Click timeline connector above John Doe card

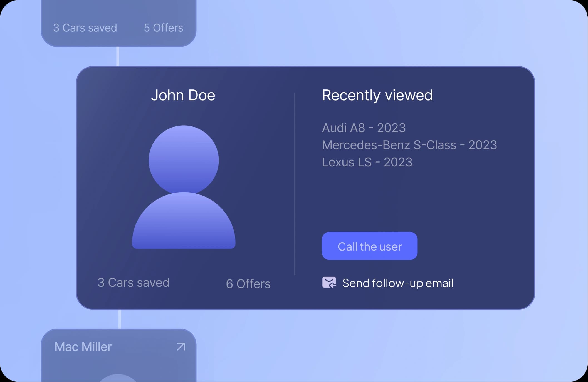(118, 56)
